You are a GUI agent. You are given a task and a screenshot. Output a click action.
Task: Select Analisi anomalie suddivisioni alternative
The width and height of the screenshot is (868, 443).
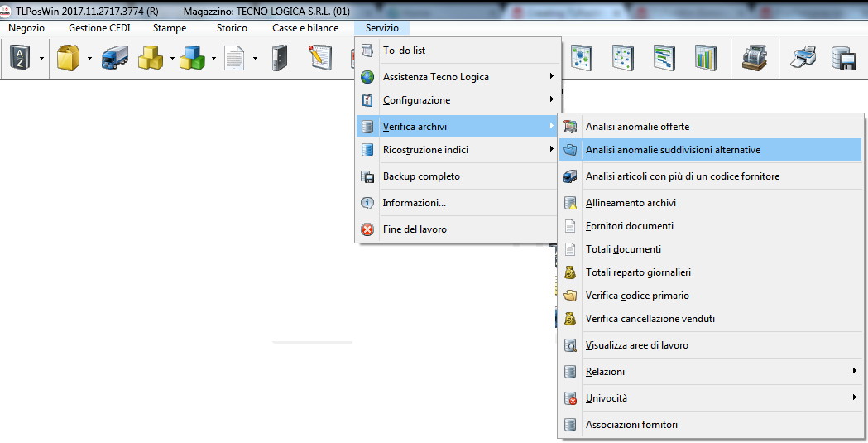(x=672, y=150)
